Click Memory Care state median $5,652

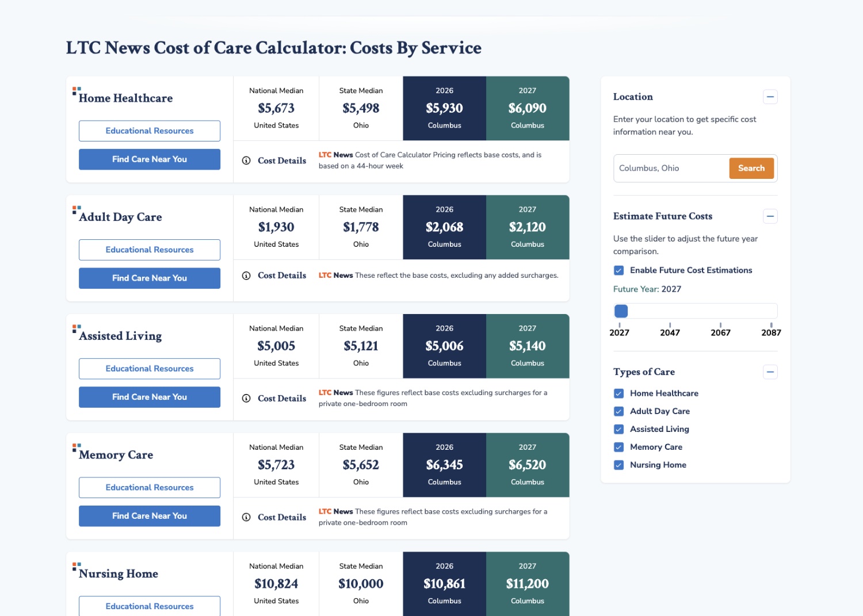coord(361,465)
